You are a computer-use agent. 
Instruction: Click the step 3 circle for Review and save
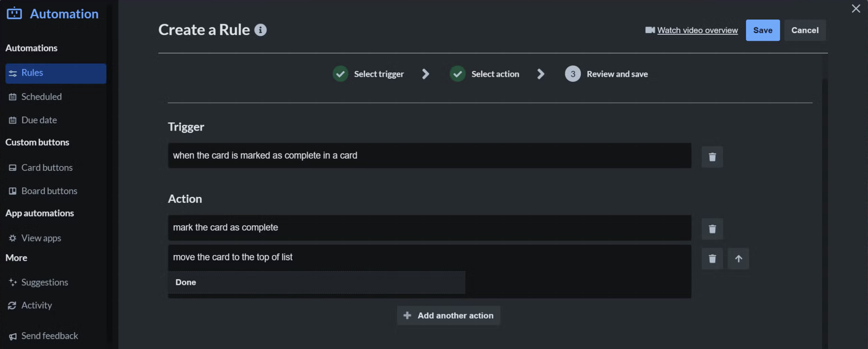(572, 74)
